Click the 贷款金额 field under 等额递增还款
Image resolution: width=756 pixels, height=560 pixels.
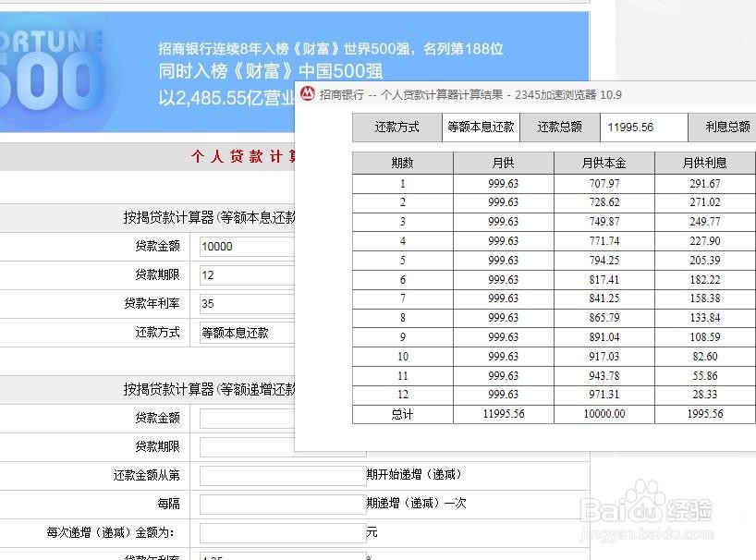(x=259, y=419)
